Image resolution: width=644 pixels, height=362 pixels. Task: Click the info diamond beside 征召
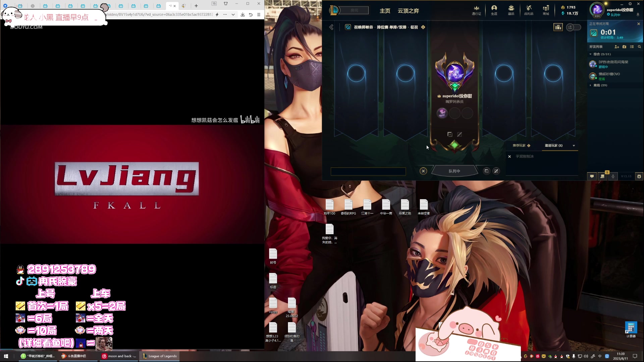point(423,27)
